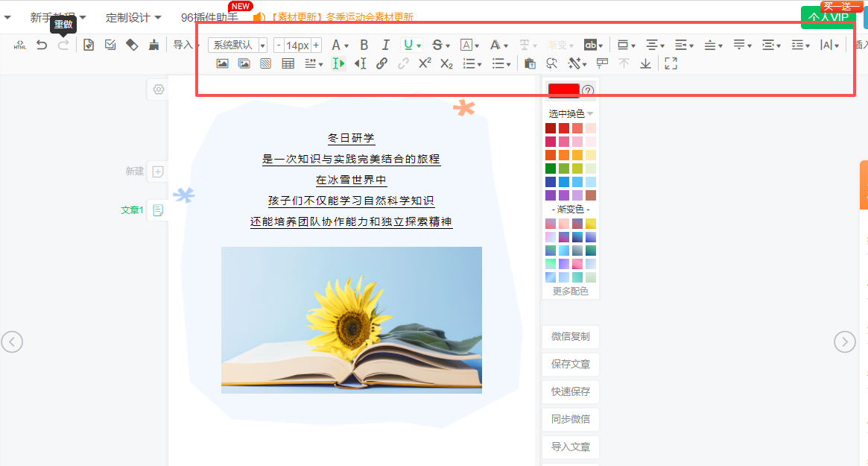Select the large red current color swatch
Image resolution: width=868 pixels, height=466 pixels.
click(x=563, y=90)
